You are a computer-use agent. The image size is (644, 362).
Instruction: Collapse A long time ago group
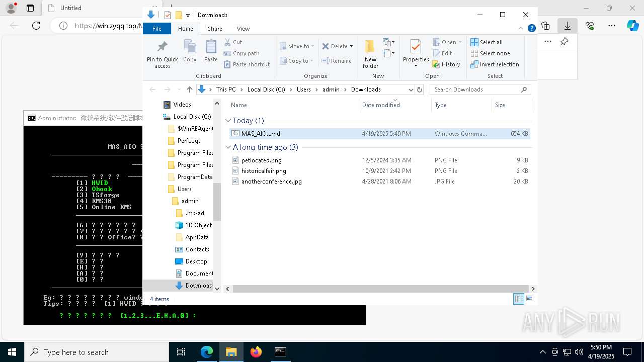228,147
